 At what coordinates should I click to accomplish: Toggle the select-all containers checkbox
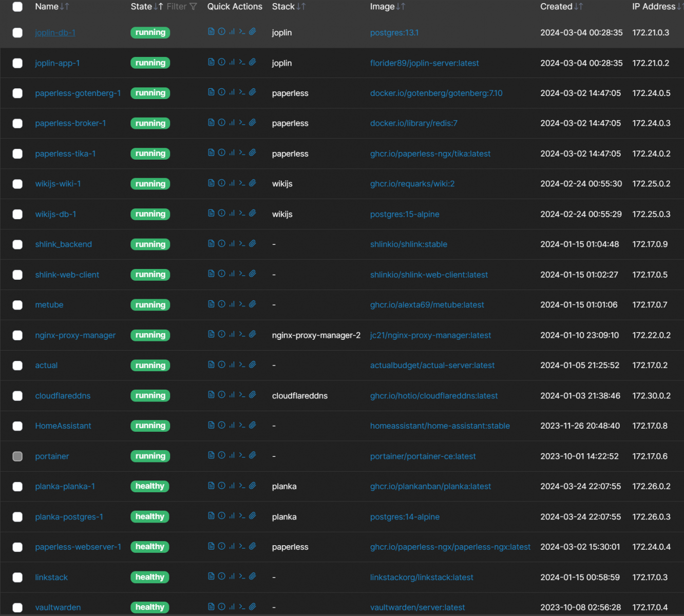click(x=17, y=7)
